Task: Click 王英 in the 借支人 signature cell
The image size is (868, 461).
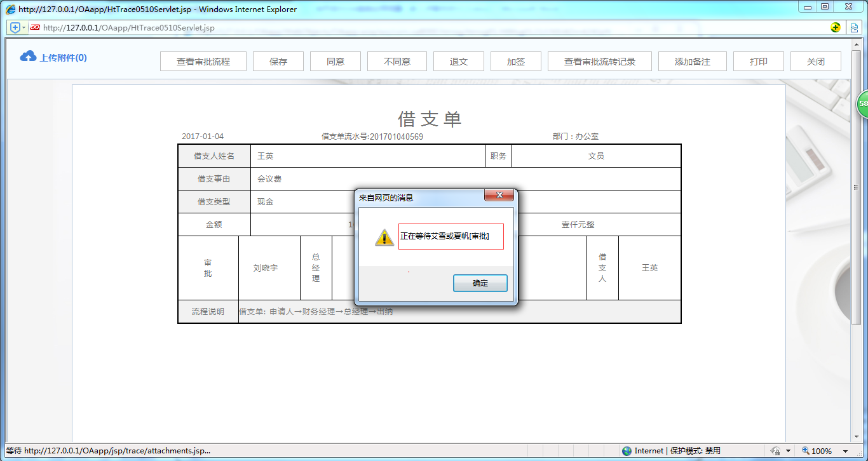Action: 649,268
